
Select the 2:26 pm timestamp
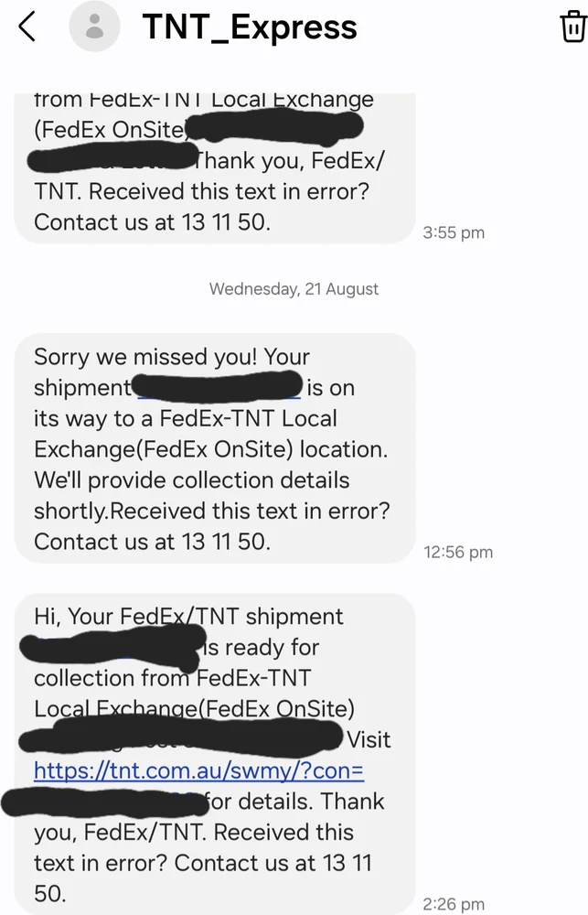tap(454, 901)
